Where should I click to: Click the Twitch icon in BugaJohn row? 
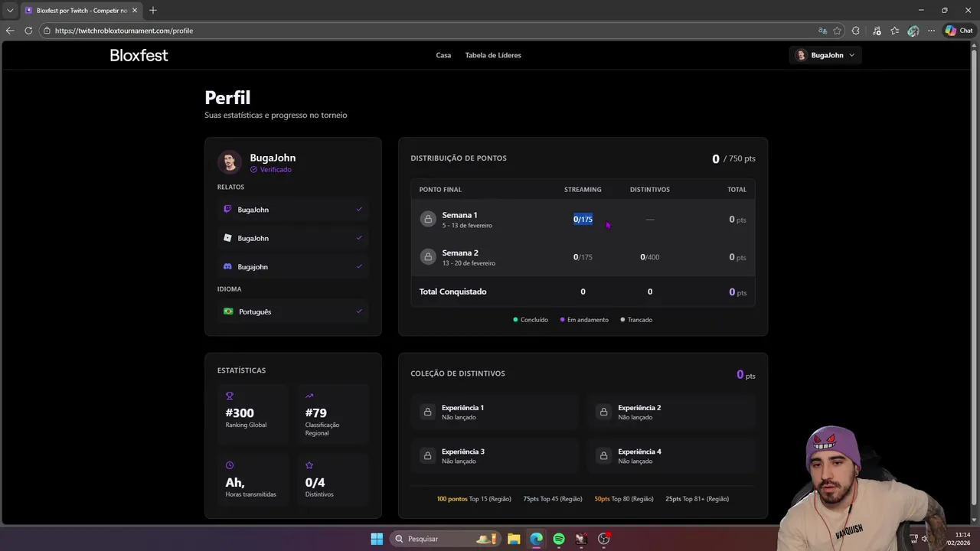pos(227,209)
